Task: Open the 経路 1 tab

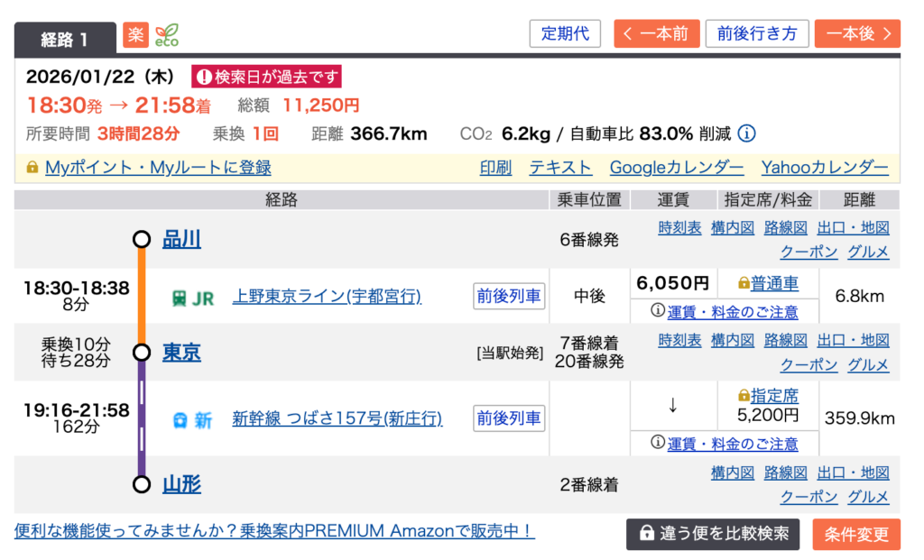Action: click(x=65, y=38)
